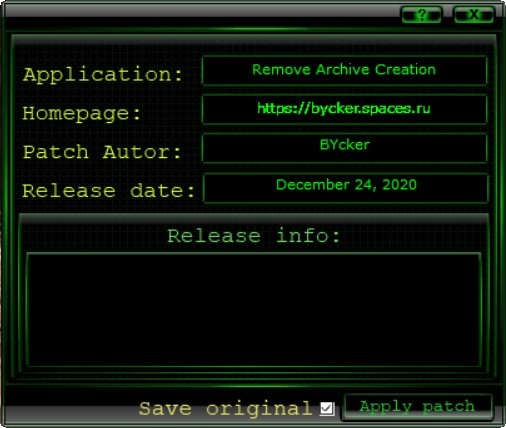Click the question mark help button

click(x=422, y=15)
